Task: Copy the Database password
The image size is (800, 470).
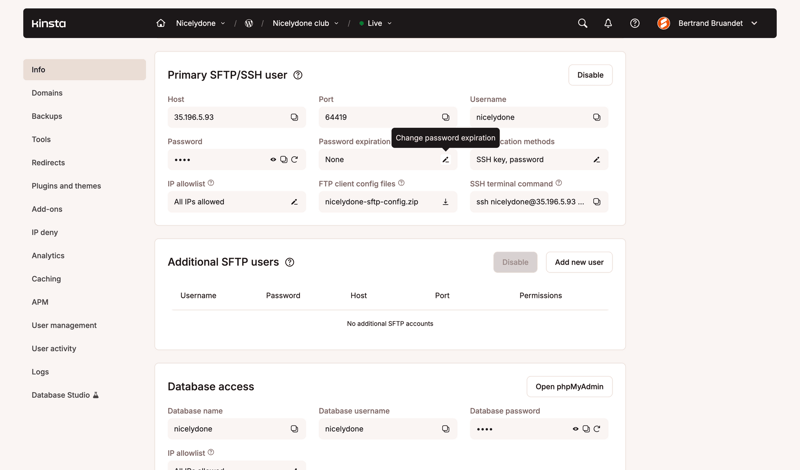Action: click(586, 429)
